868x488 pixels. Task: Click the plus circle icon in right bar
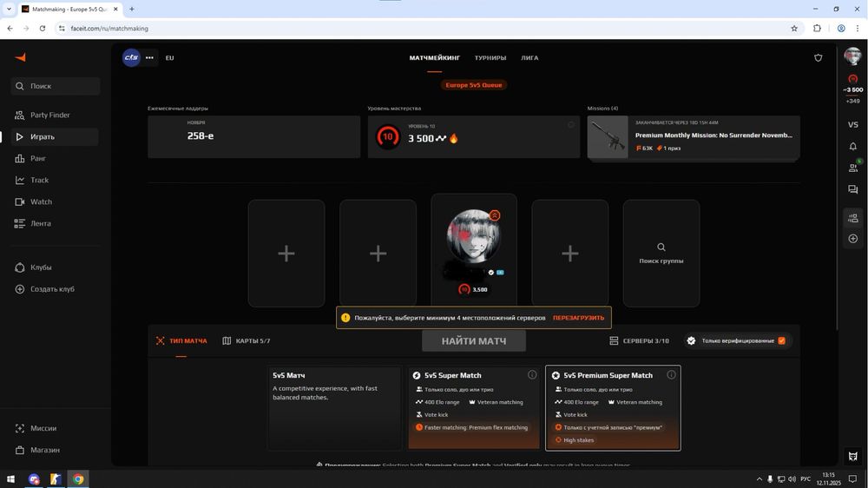[x=853, y=239]
